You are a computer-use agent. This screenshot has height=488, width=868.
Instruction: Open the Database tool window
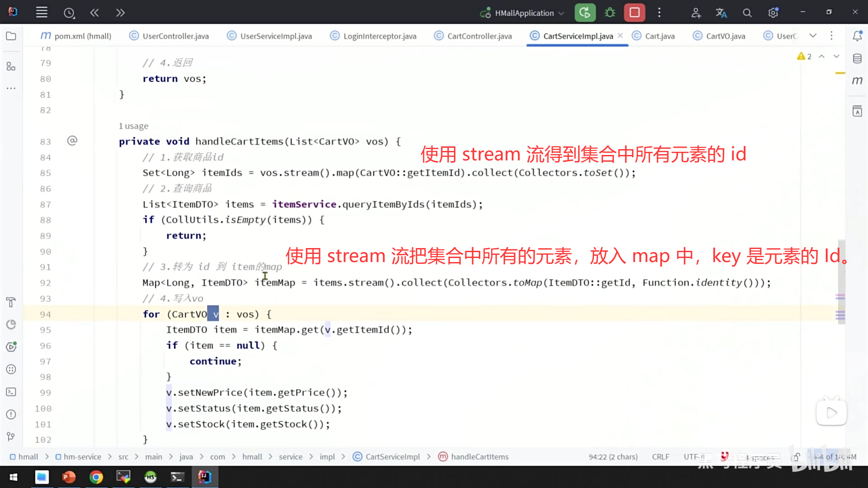pos(857,58)
